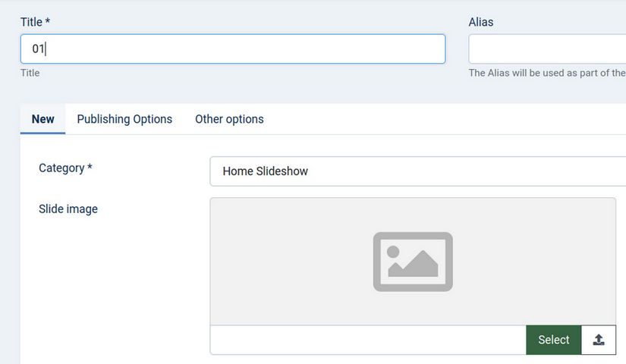Open the Category dropdown showing Home Slideshow
This screenshot has height=364, width=626.
(x=417, y=171)
